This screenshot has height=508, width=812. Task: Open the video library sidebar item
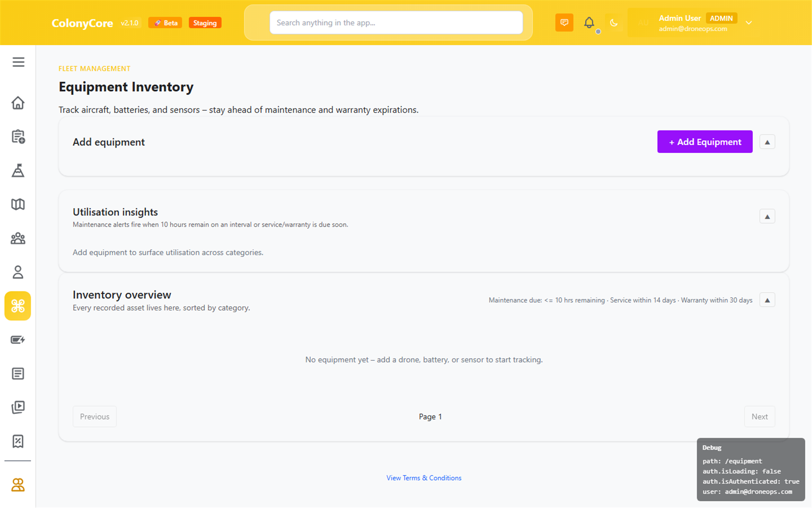[18, 407]
